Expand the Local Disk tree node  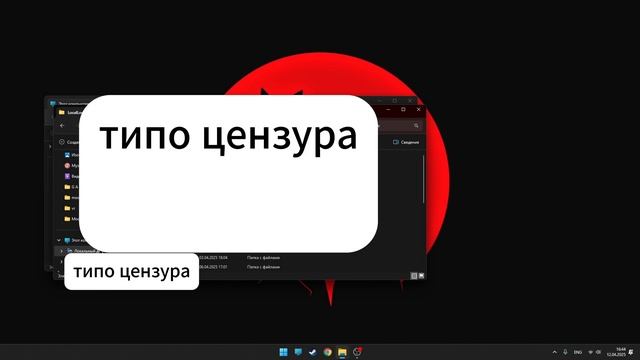coord(62,251)
